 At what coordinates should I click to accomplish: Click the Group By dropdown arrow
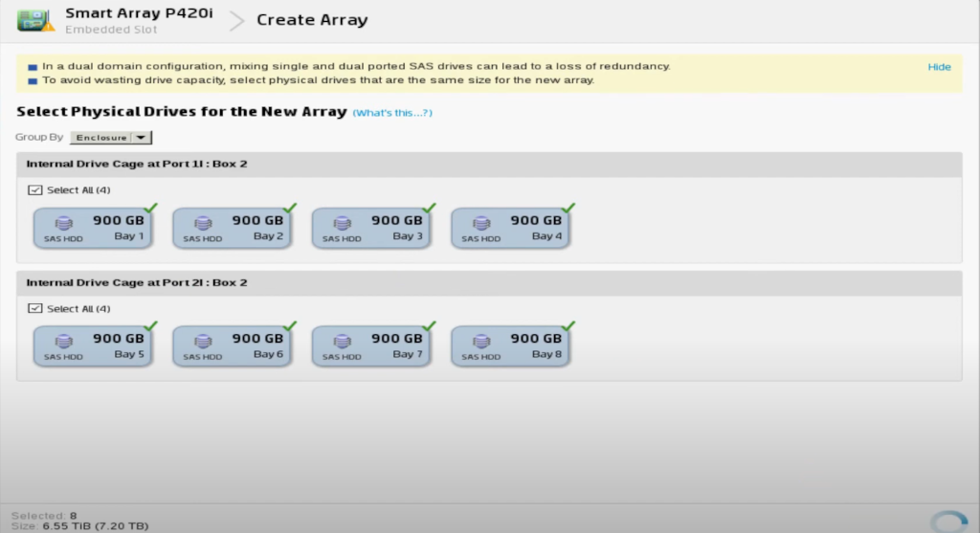(142, 138)
